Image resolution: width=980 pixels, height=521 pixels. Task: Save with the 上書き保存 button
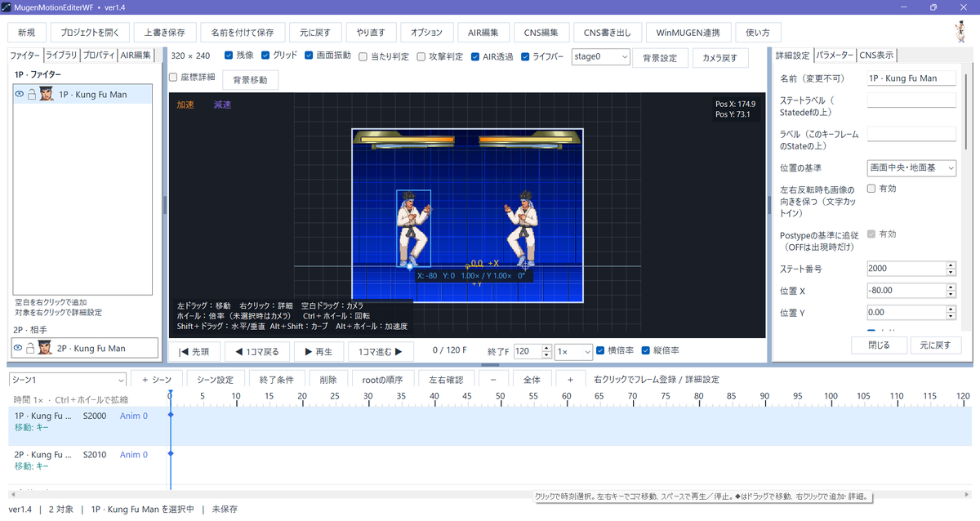[164, 33]
